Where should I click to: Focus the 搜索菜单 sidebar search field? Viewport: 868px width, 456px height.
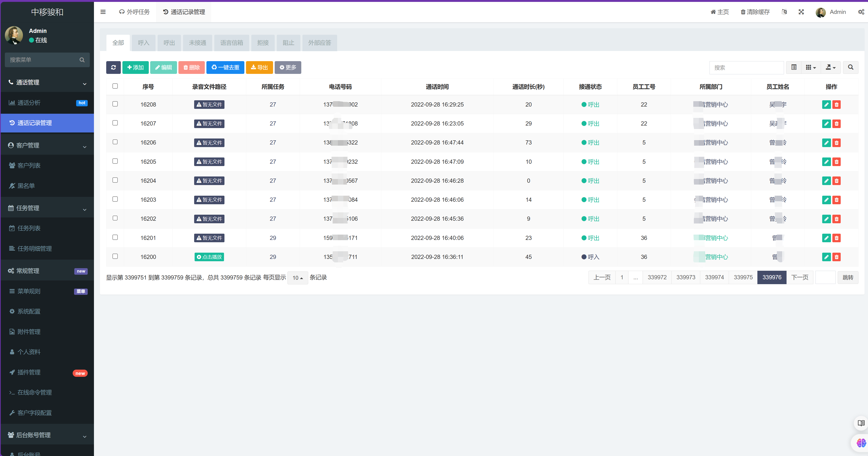pos(42,60)
